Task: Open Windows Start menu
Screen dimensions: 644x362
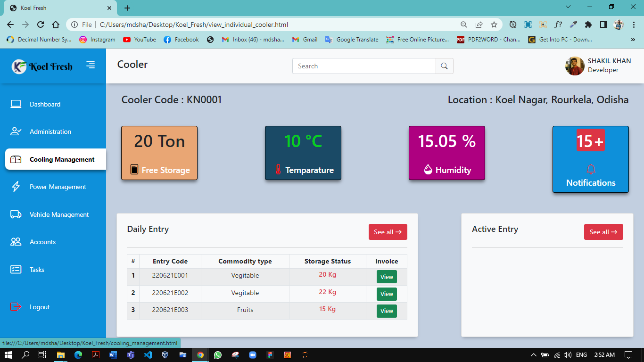Action: (8, 355)
